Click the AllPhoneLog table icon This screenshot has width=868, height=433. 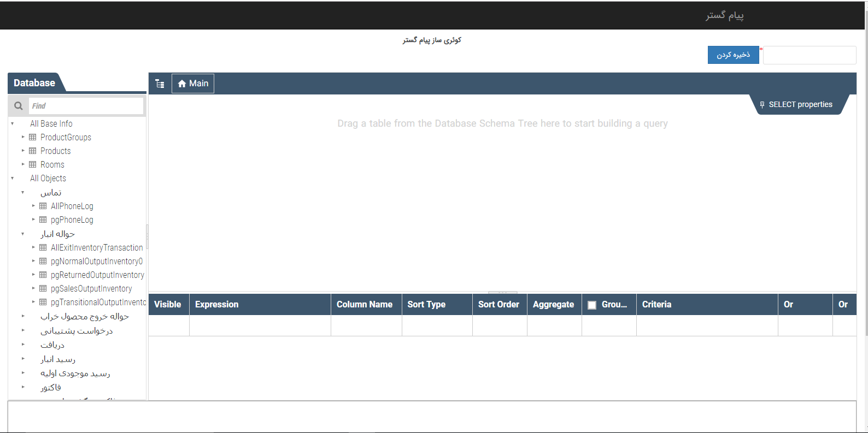(x=43, y=206)
